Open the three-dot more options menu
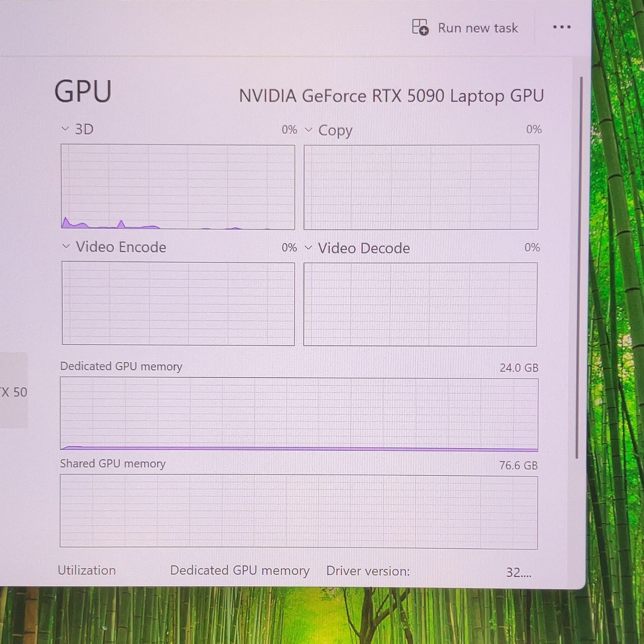644x644 pixels. (x=562, y=27)
